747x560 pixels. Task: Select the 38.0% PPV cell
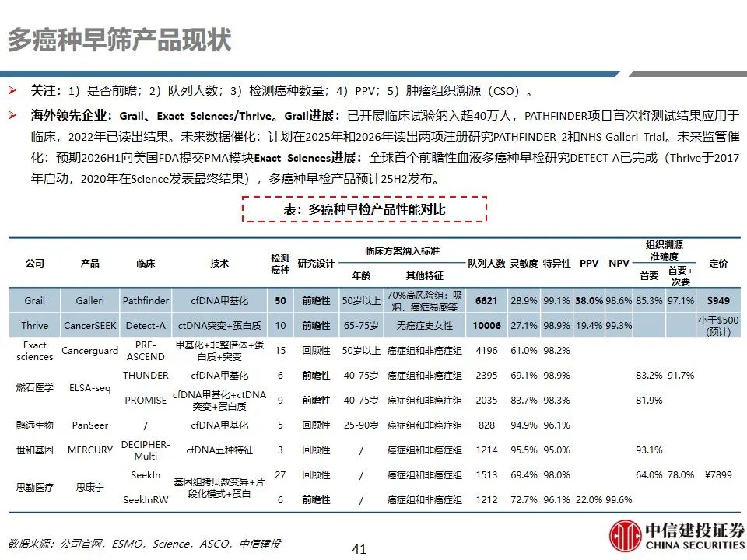pos(589,300)
